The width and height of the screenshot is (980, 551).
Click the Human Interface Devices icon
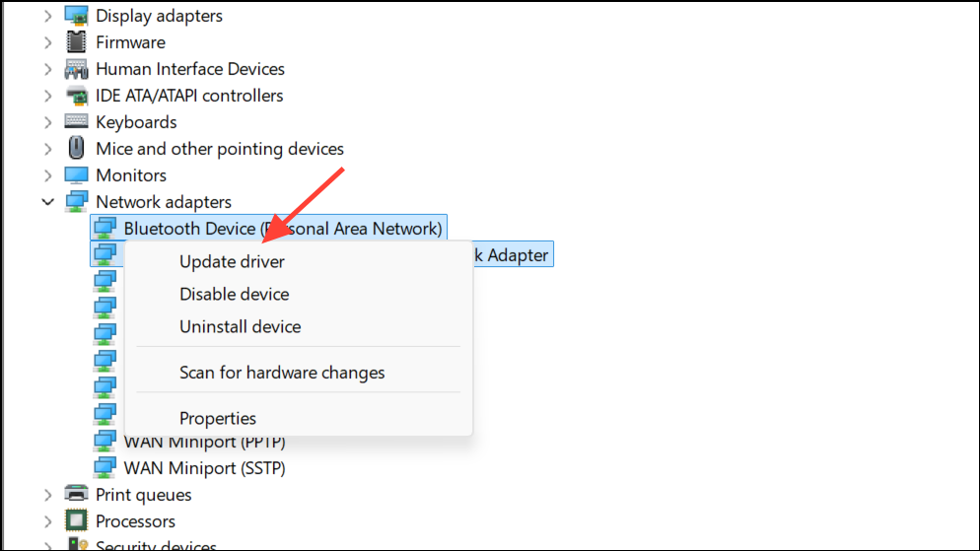pos(76,69)
